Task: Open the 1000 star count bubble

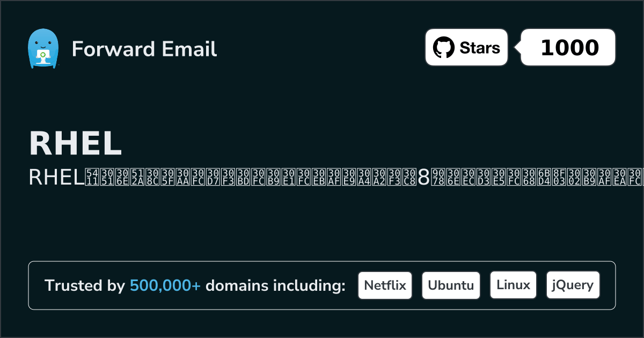Action: [569, 48]
